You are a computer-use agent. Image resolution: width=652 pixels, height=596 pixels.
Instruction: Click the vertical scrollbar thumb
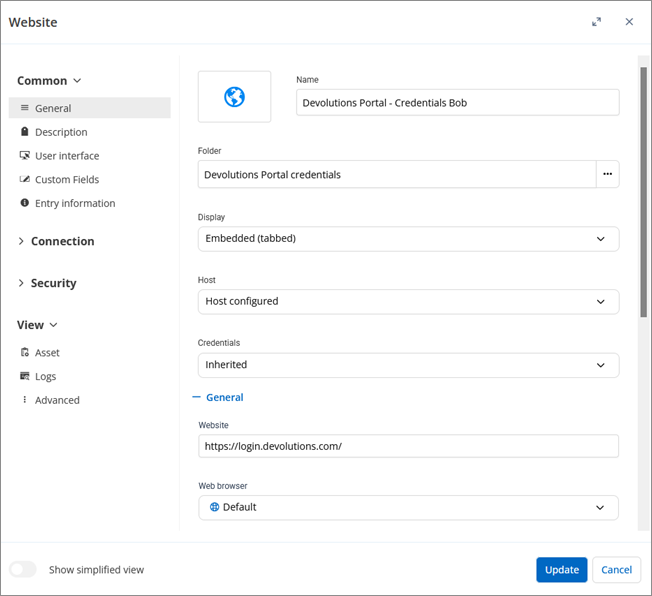[643, 192]
